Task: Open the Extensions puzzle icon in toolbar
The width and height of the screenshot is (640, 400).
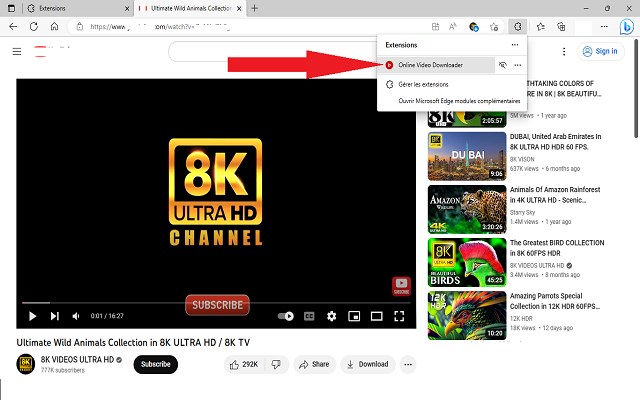Action: click(x=518, y=27)
